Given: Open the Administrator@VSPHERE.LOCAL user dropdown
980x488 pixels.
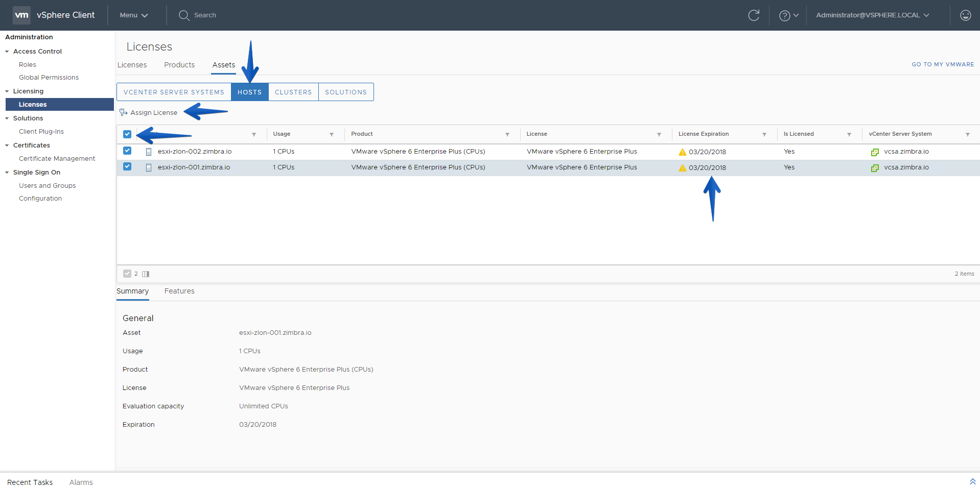Looking at the screenshot, I should [x=872, y=15].
